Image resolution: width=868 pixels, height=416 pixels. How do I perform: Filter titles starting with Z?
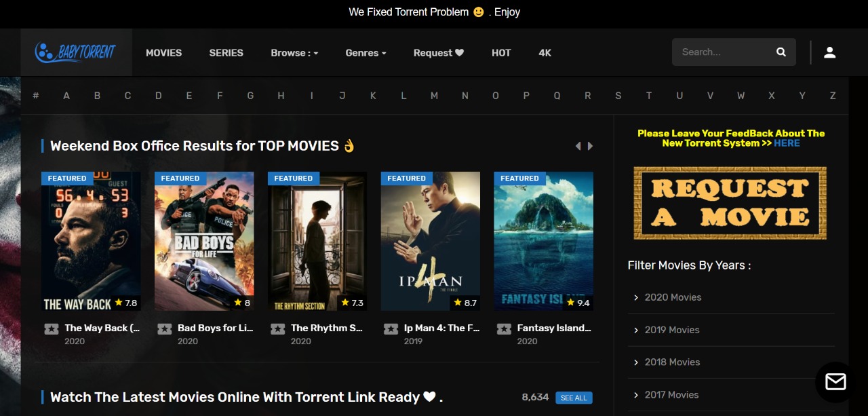tap(833, 96)
